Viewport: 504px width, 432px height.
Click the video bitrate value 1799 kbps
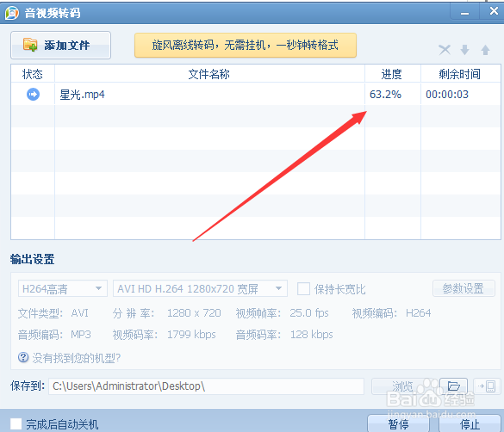click(x=191, y=335)
